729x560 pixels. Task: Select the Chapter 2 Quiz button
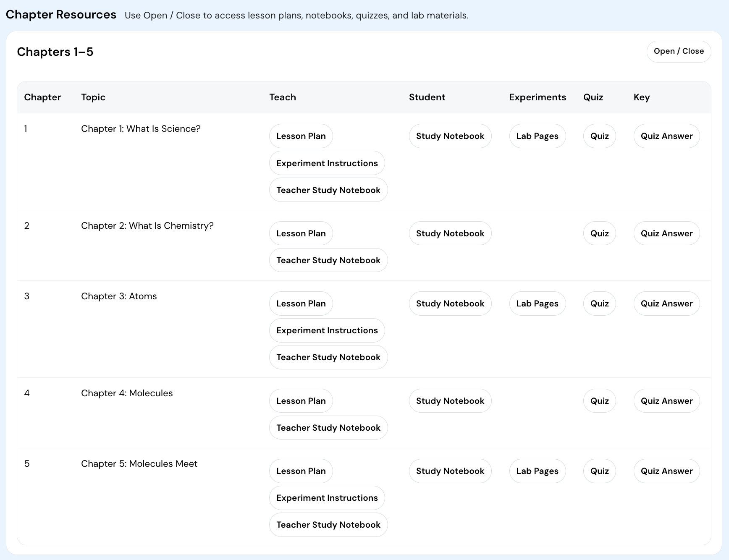[x=599, y=233]
